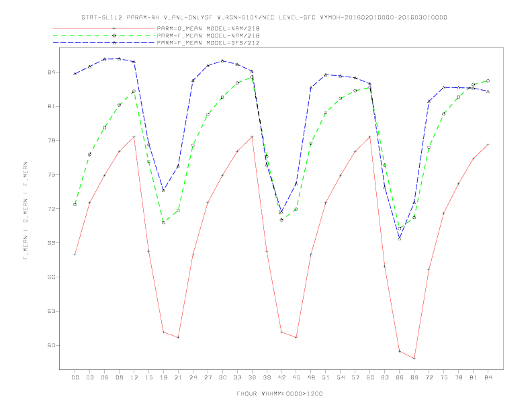Click x-axis hour label 57
532x411 pixels.
click(x=355, y=377)
